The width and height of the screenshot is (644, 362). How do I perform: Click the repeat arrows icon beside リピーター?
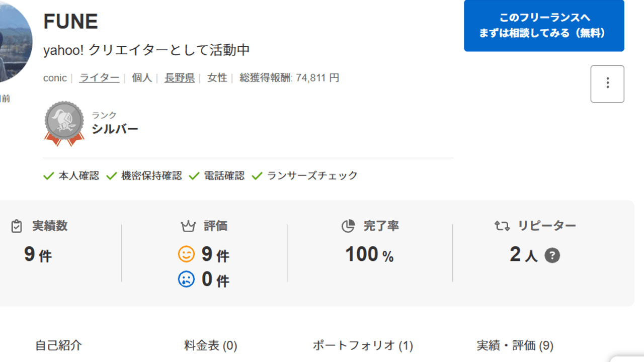[x=502, y=226]
